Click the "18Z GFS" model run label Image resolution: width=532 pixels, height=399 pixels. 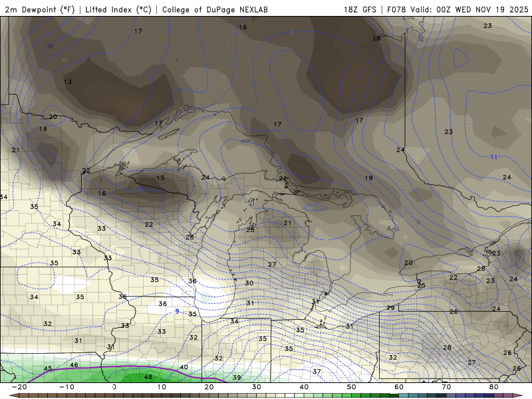click(360, 9)
